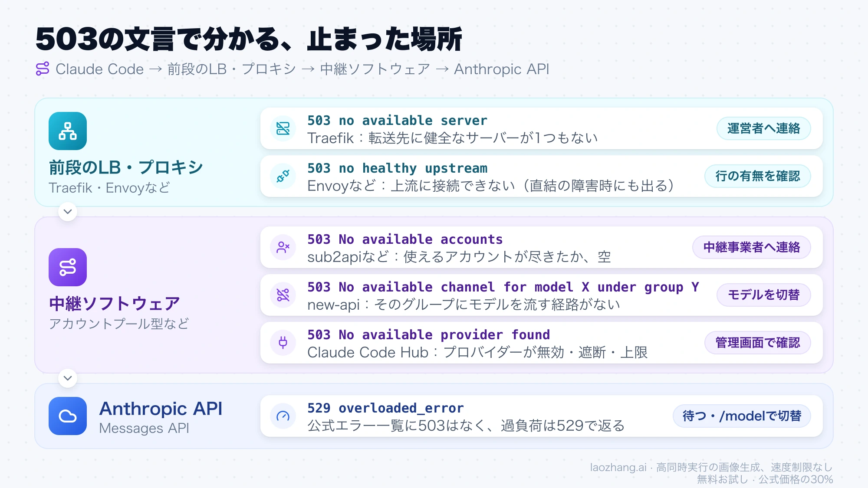The width and height of the screenshot is (868, 488).
Task: Click the 管理画面で確認 pill button
Action: 757,343
